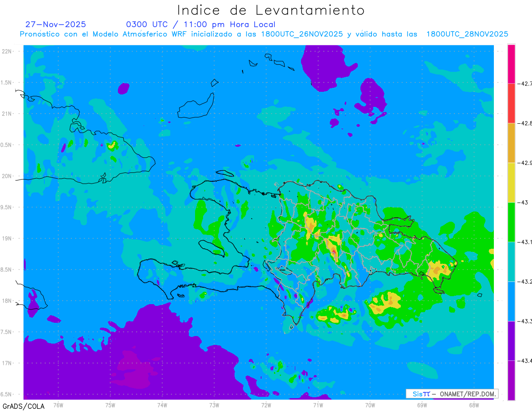
Task: Click the 'Indice de Levantamiento' title
Action: [270, 10]
